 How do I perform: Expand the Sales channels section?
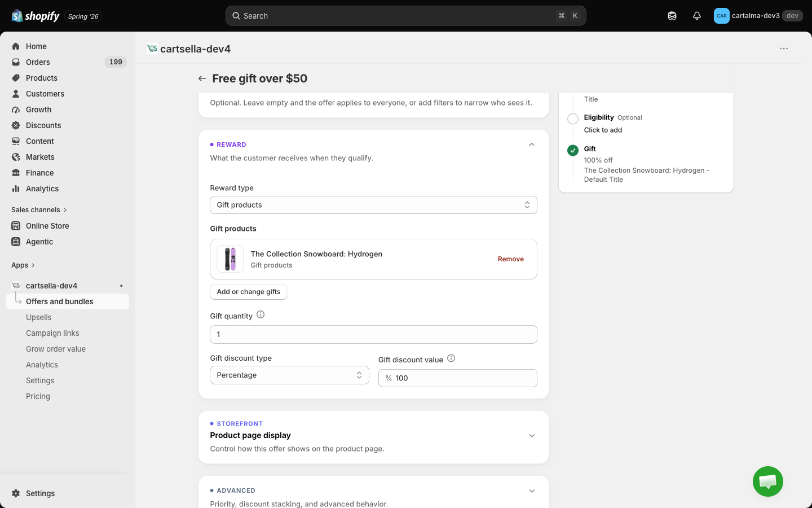(39, 210)
